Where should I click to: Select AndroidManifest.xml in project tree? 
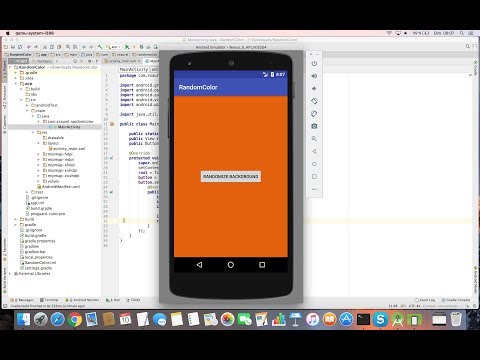click(61, 187)
